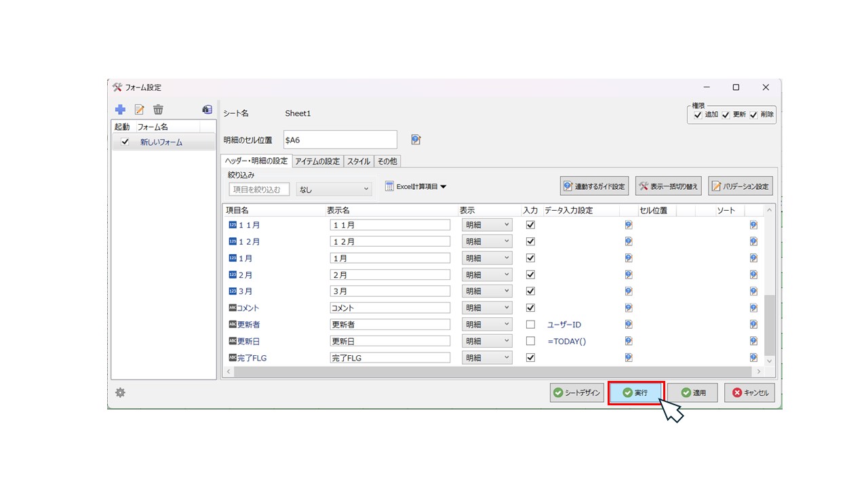Enable the 入力 checkbox for 更新日
The image size is (868, 488).
click(x=530, y=341)
